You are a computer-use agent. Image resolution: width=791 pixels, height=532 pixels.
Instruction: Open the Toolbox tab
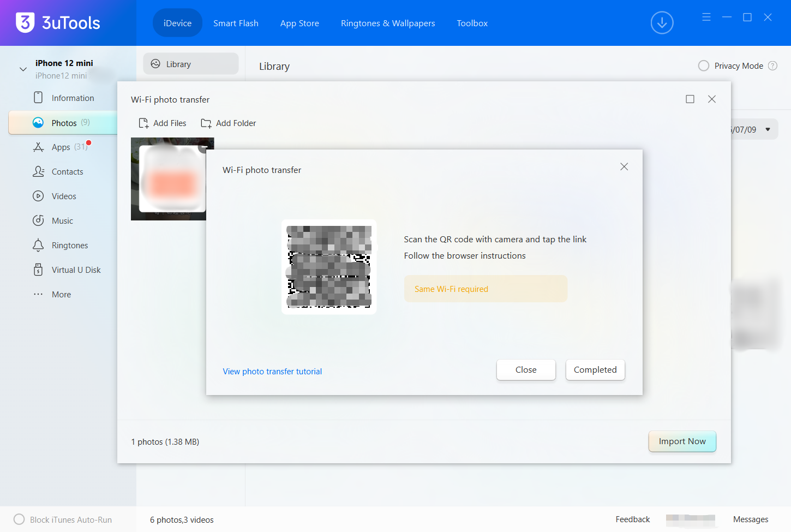click(472, 23)
